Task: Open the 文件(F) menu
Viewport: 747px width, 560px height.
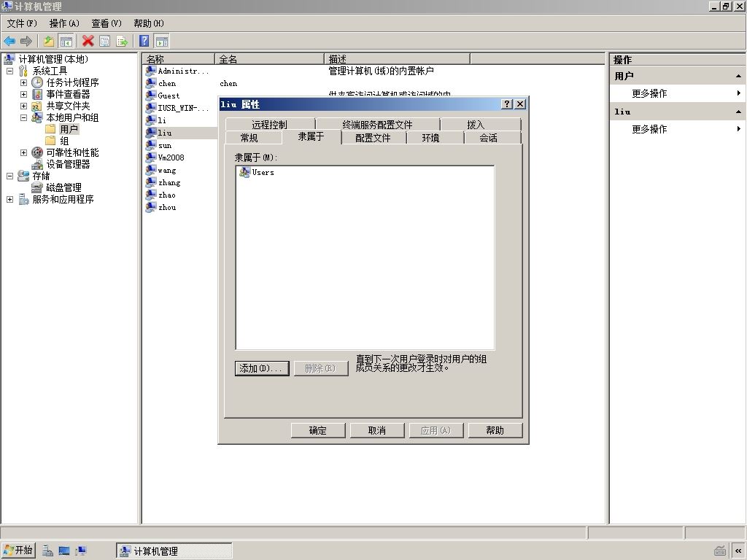Action: pyautogui.click(x=22, y=23)
